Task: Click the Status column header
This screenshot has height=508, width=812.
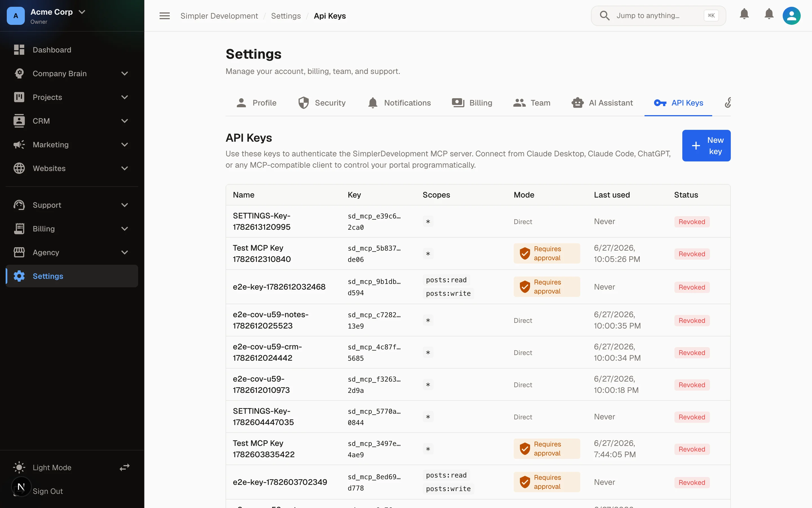Action: [x=686, y=195]
